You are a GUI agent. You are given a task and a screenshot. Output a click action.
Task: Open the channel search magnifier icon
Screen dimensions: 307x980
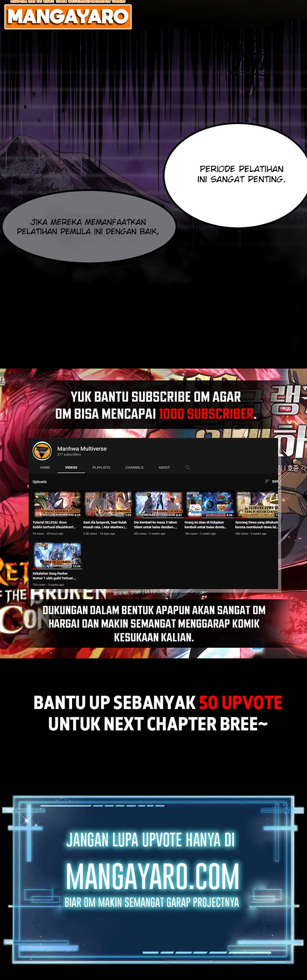tap(188, 467)
